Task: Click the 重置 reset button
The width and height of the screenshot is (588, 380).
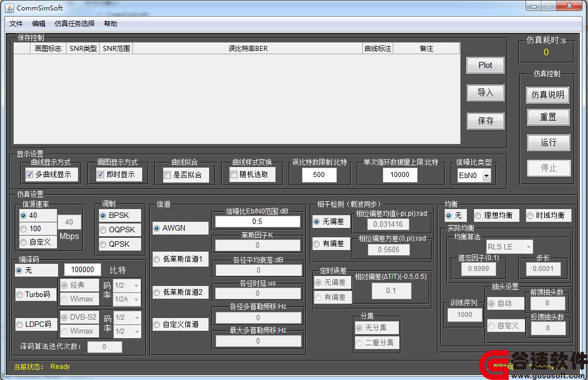Action: tap(548, 117)
